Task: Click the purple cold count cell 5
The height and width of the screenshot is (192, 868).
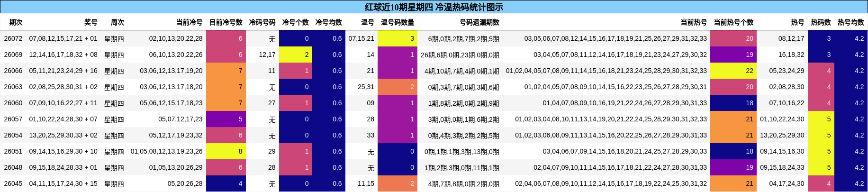Action: click(x=226, y=119)
